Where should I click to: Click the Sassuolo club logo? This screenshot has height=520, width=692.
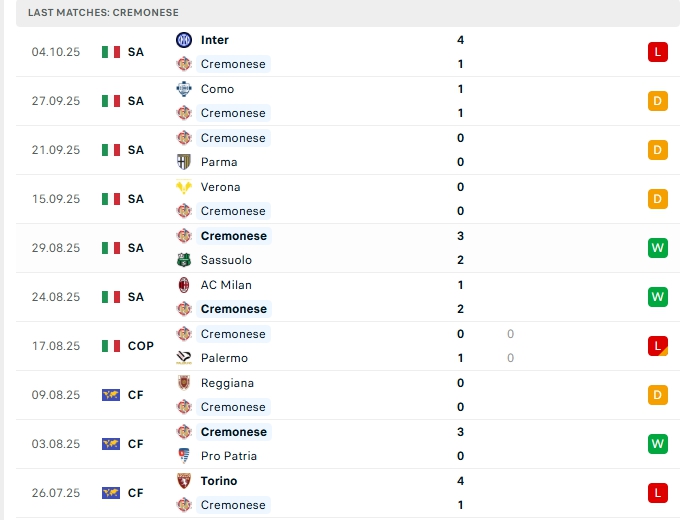point(184,260)
